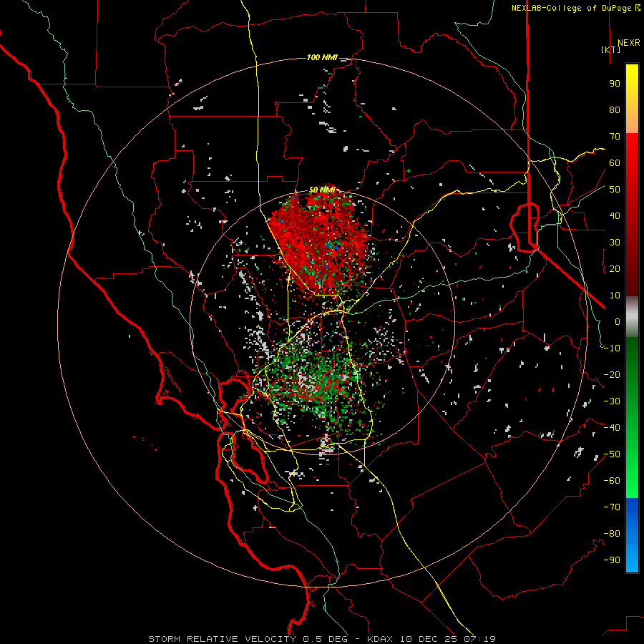The image size is (644, 644).
Task: Click the positive 50 scale value
Action: 615,190
